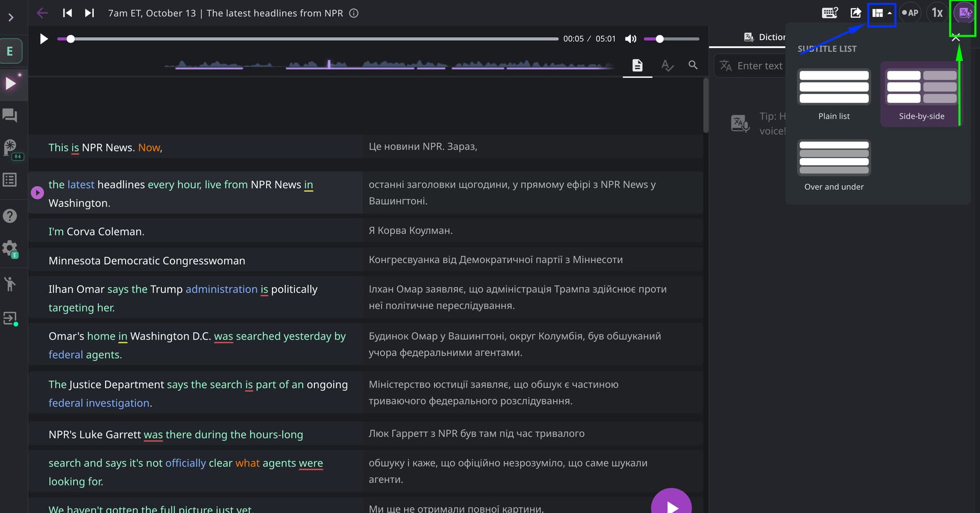Change the 1x playback speed
The image size is (980, 513).
(x=937, y=13)
